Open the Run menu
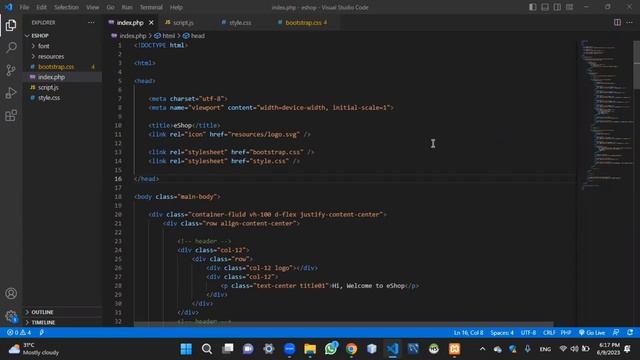Viewport: 640px width, 360px height. [x=127, y=7]
